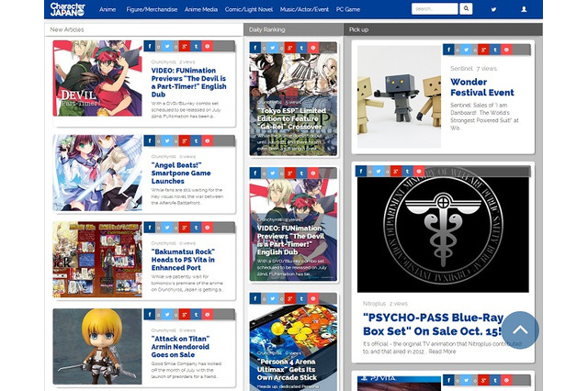The image size is (588, 391).
Task: Open the user account icon
Action: pos(524,9)
